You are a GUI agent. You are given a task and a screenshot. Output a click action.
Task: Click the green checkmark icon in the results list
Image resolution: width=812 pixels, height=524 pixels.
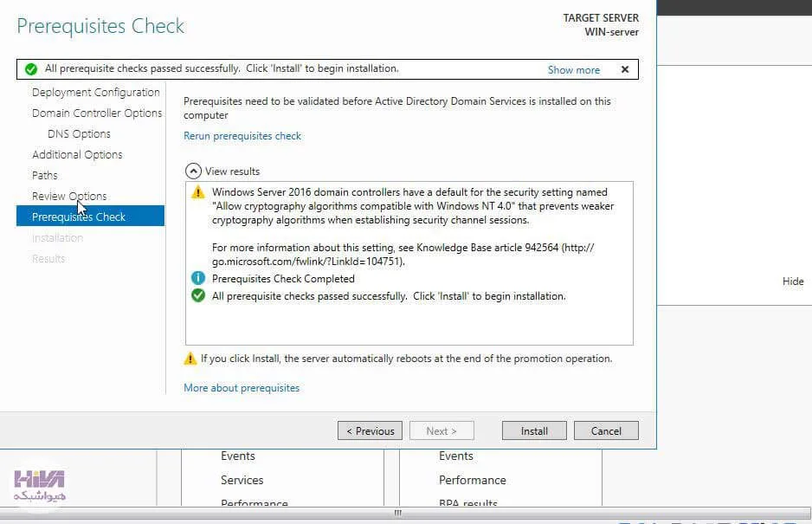tap(198, 296)
